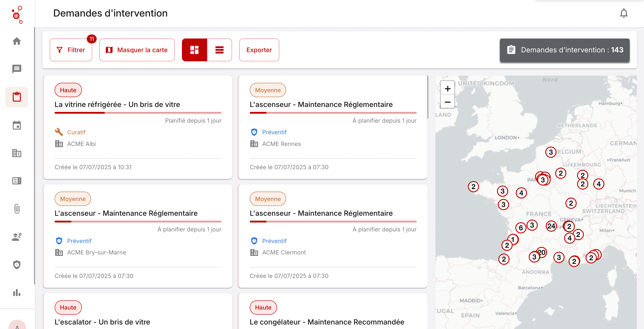This screenshot has width=644, height=329.
Task: Click the Moyenne tag on ACME Bry-sur-Marne card
Action: tap(73, 199)
